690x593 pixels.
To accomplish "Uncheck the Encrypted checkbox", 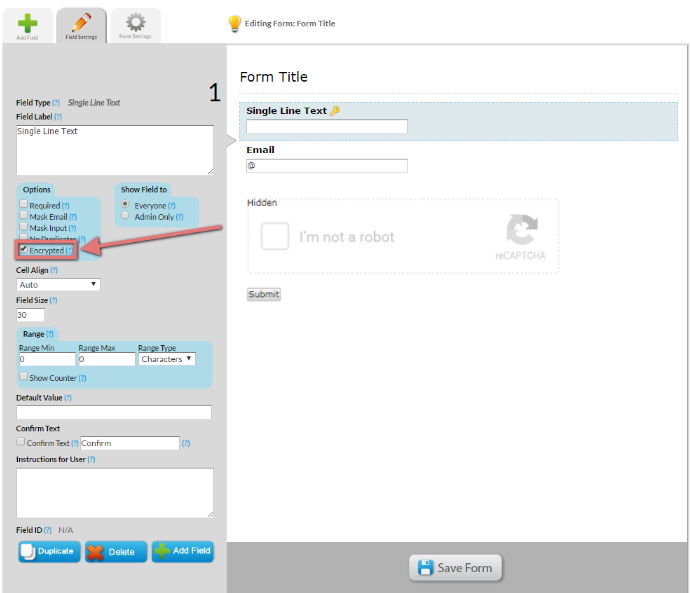I will pos(23,249).
